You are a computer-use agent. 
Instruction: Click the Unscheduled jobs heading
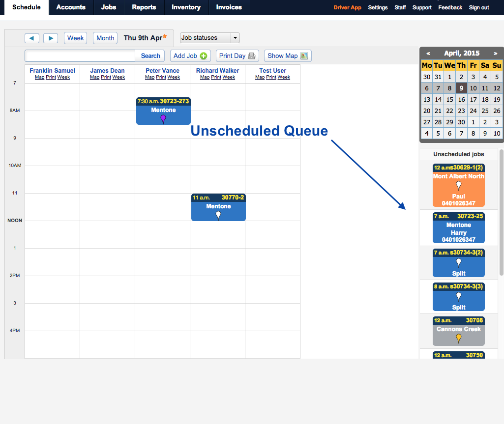(458, 154)
